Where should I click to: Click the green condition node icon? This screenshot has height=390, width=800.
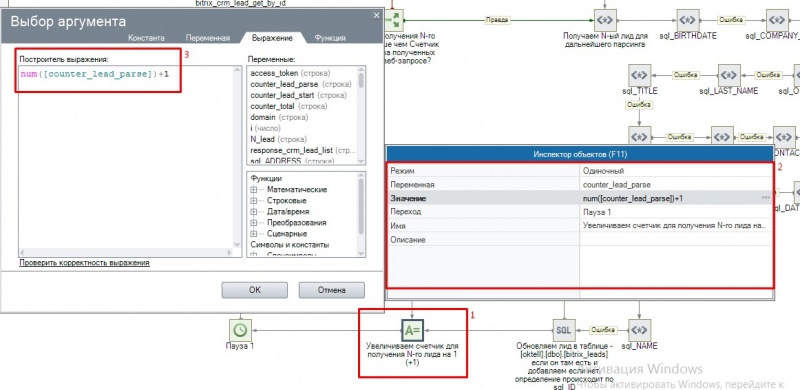click(x=394, y=20)
